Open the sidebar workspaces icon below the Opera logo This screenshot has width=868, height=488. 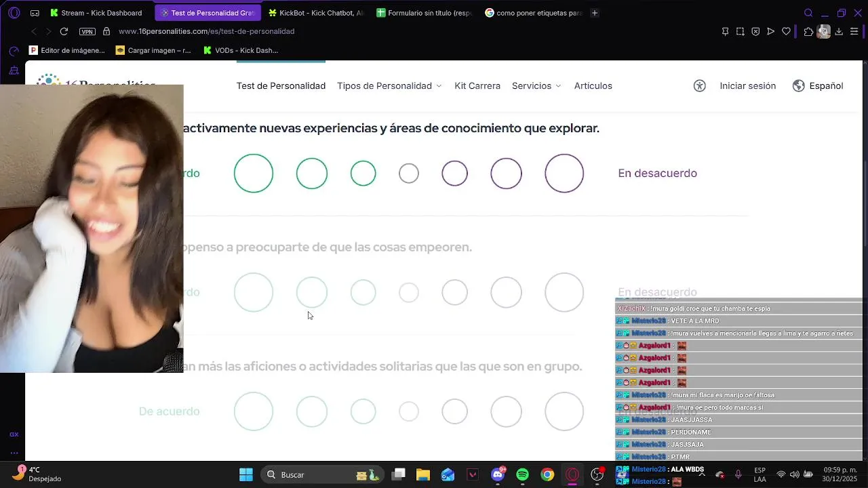pyautogui.click(x=14, y=51)
